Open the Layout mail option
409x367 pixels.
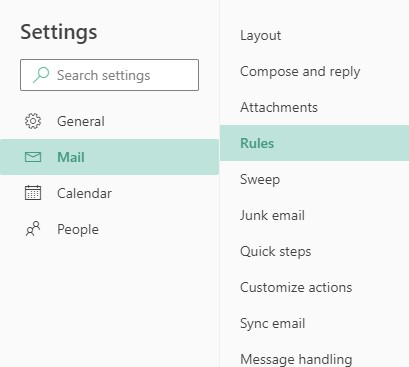coord(314,35)
